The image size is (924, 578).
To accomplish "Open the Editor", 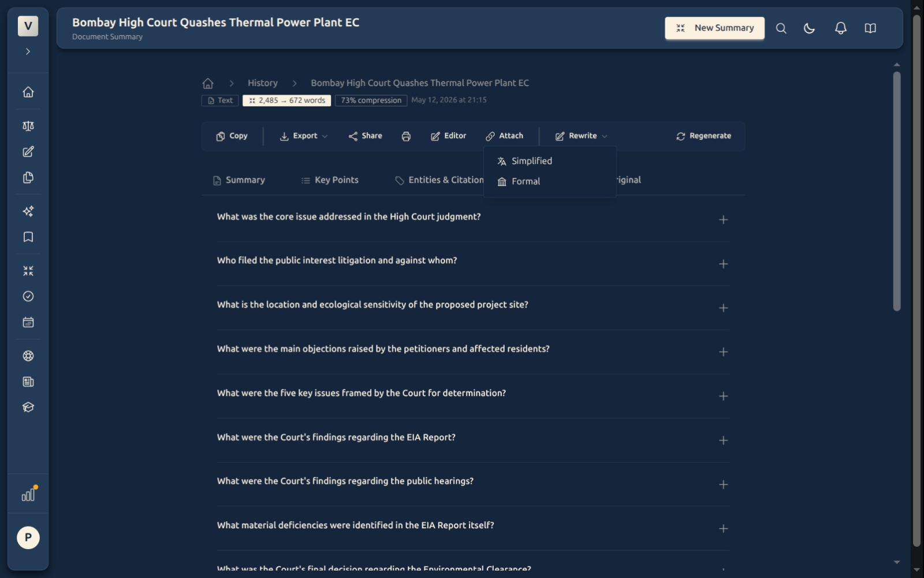I will point(448,136).
